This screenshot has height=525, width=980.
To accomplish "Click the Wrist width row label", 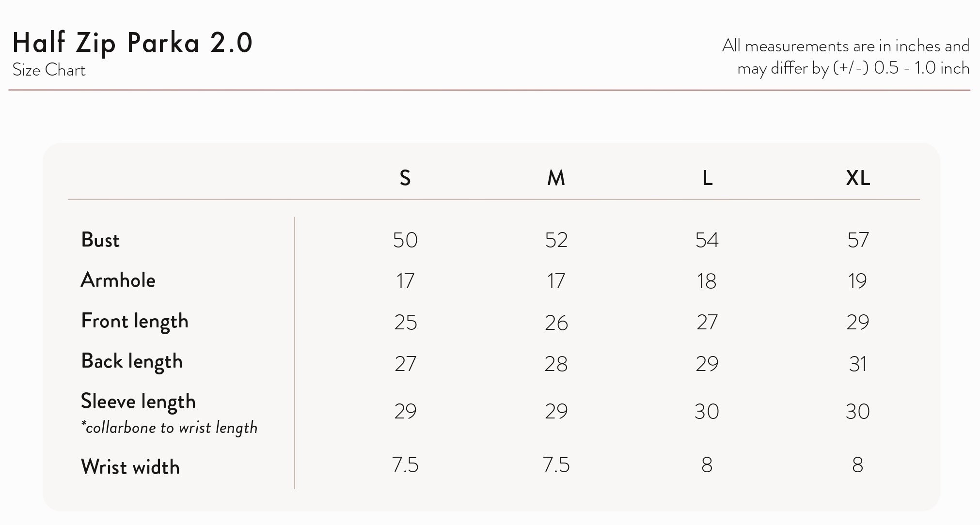I will tap(130, 467).
